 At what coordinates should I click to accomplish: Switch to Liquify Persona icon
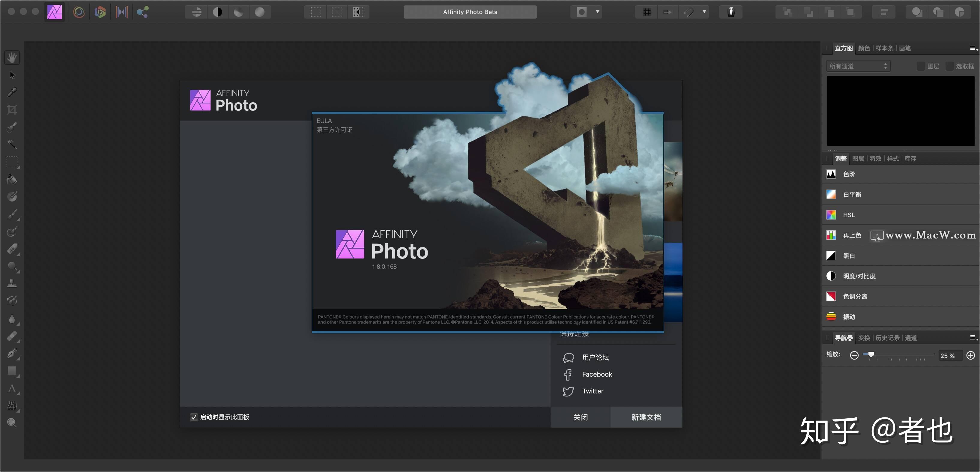79,12
